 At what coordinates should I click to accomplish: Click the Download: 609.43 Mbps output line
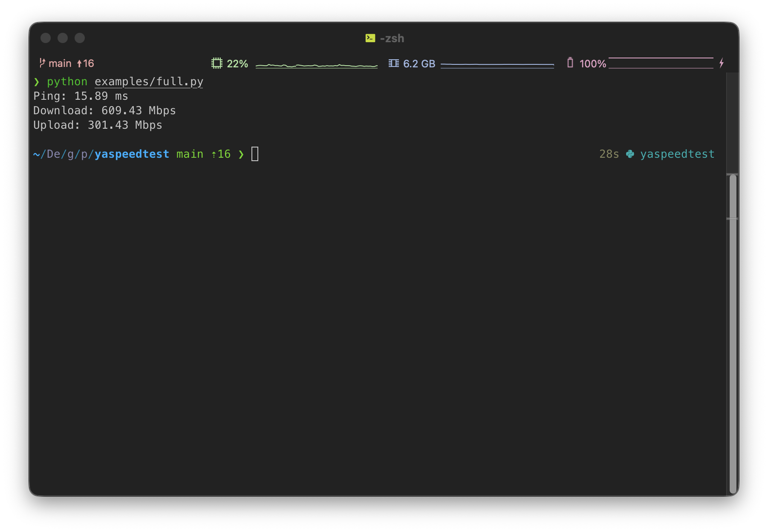104,110
